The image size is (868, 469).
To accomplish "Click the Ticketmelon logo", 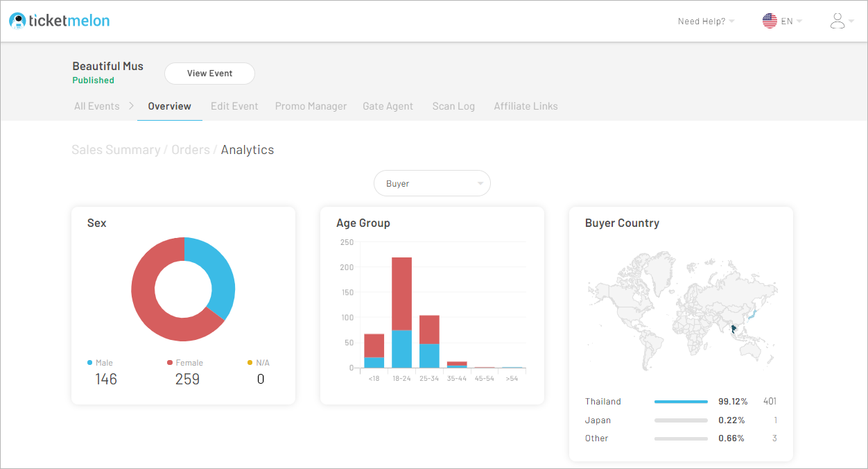I will point(60,21).
